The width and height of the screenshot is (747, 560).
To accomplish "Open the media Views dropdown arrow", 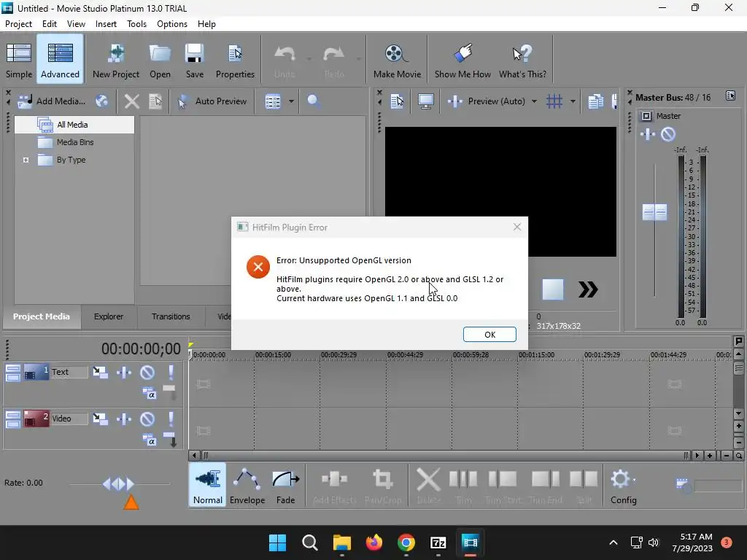I will pos(291,101).
